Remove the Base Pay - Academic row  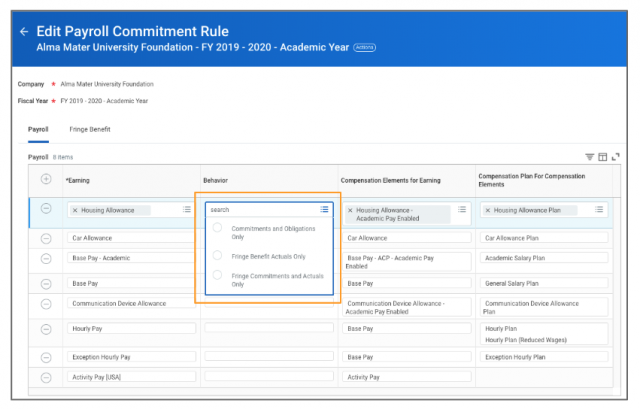pos(46,258)
